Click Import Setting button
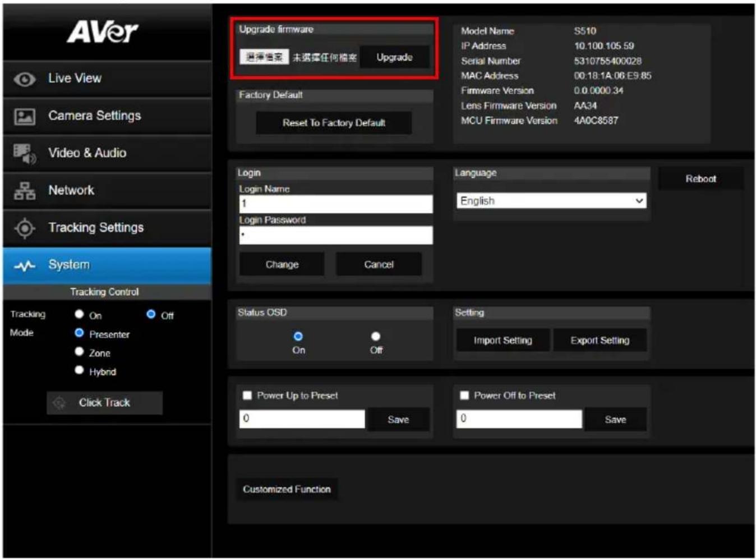 coord(503,341)
